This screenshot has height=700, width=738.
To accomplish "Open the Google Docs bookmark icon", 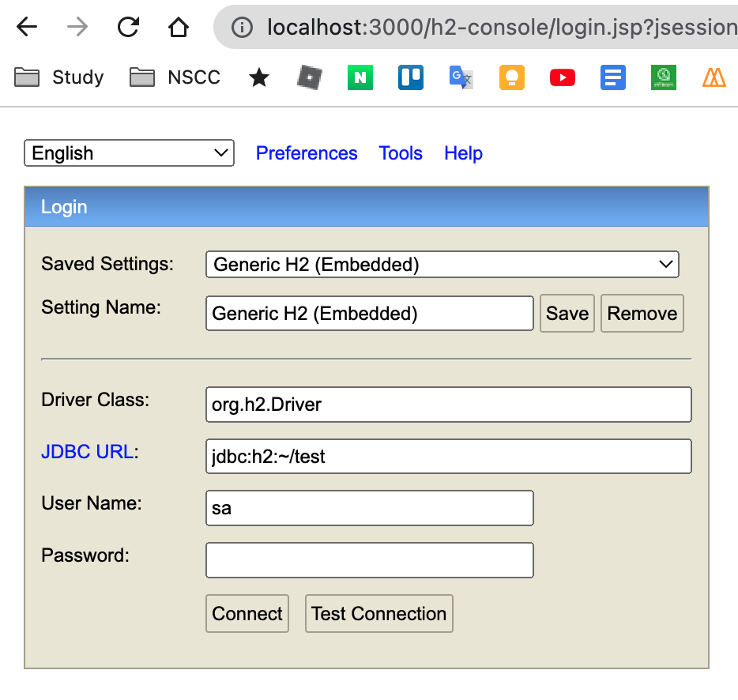I will coord(613,77).
